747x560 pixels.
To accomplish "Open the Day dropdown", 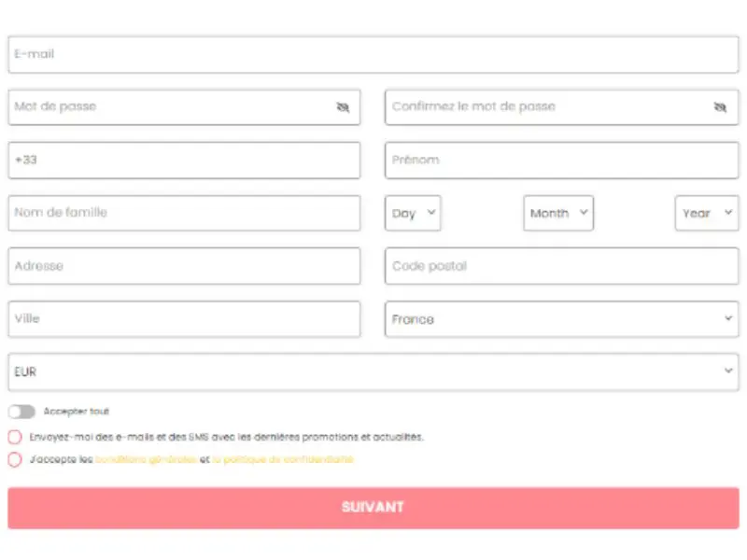I will tap(413, 214).
